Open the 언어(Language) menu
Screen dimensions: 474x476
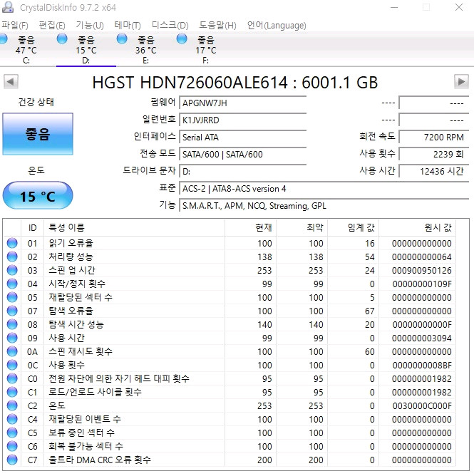click(x=277, y=25)
